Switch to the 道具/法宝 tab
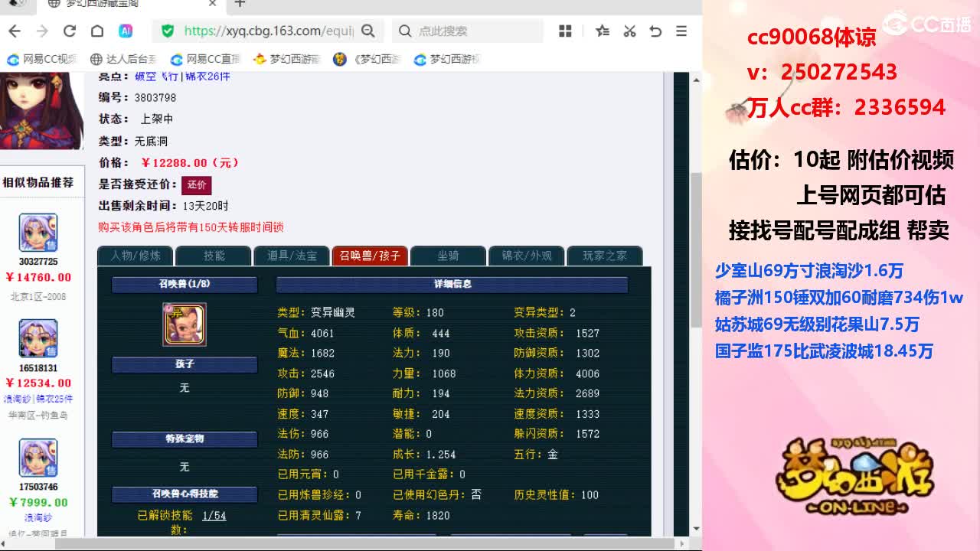The height and width of the screenshot is (551, 980). click(x=292, y=256)
